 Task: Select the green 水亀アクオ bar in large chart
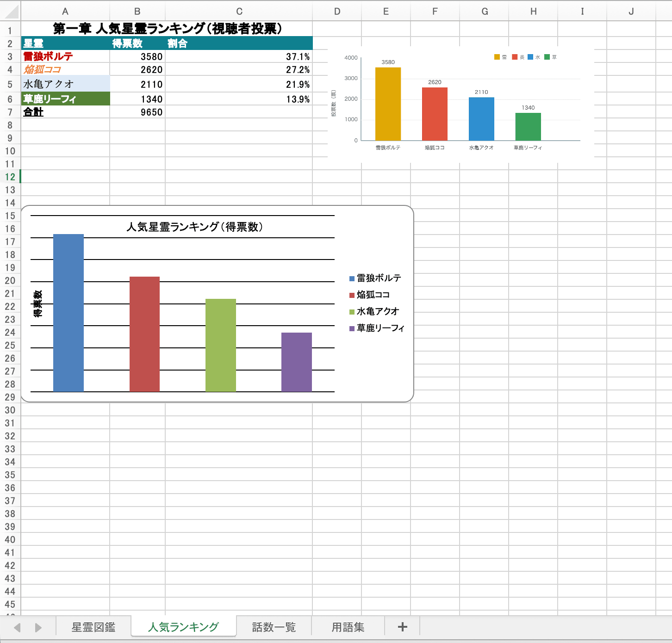point(221,345)
